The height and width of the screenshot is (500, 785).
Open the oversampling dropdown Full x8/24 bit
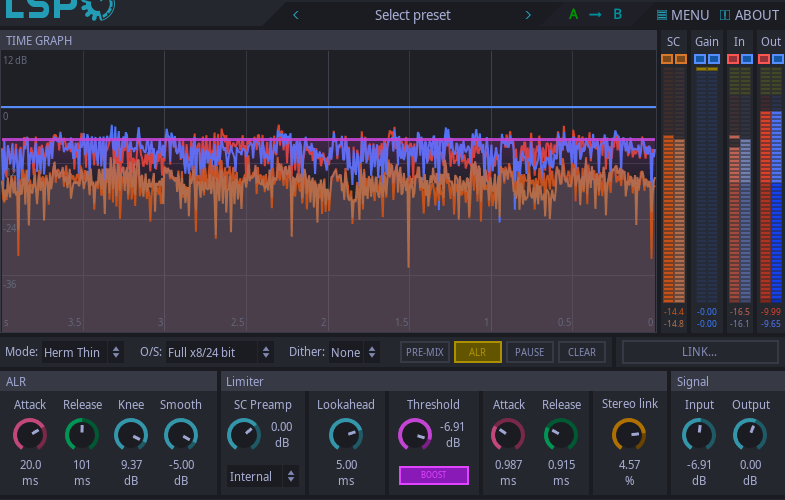(219, 352)
